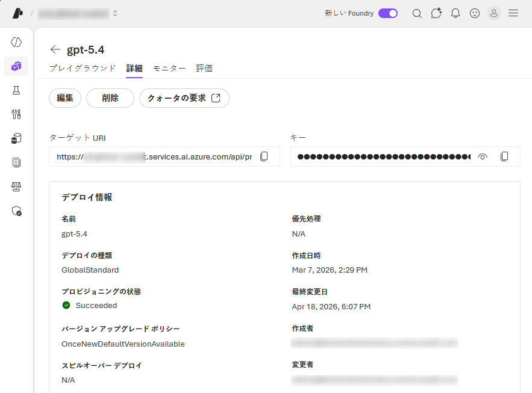Switch to the モニター tab
532x393 pixels.
(x=169, y=68)
